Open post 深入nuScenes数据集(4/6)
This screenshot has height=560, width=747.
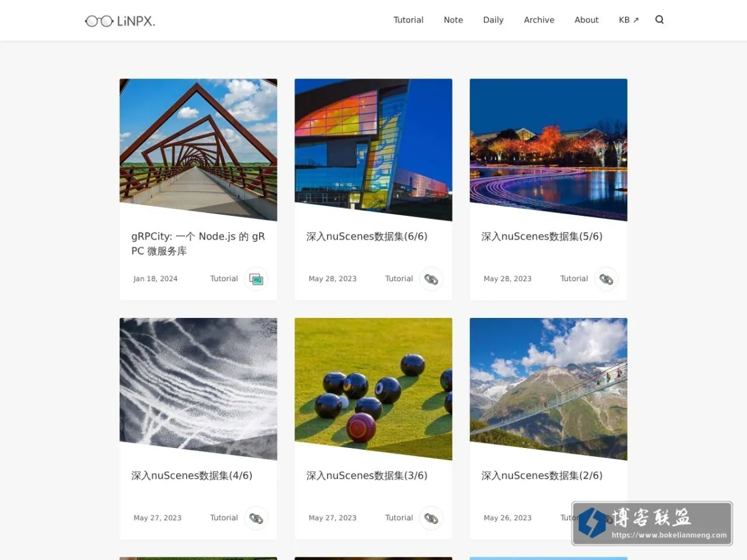point(192,475)
